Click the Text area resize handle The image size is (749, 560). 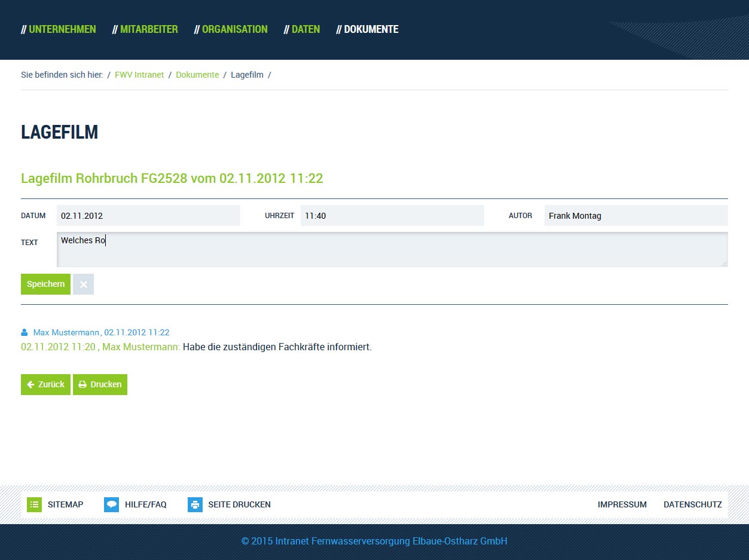(x=724, y=264)
